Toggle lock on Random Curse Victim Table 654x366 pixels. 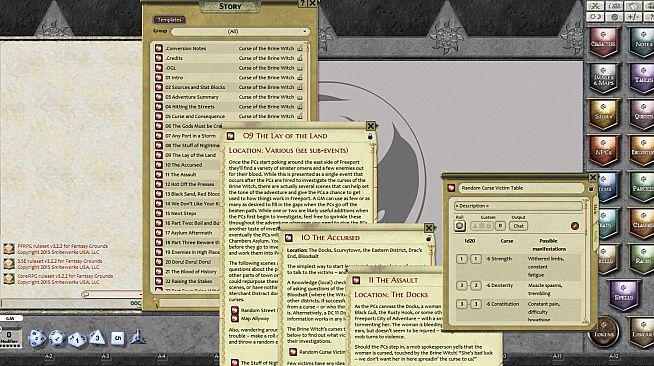(x=591, y=189)
